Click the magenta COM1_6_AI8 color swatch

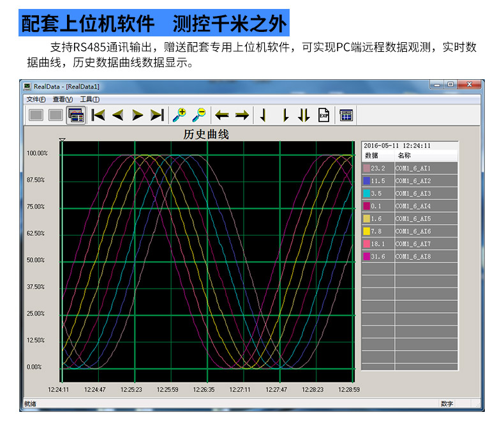366,256
